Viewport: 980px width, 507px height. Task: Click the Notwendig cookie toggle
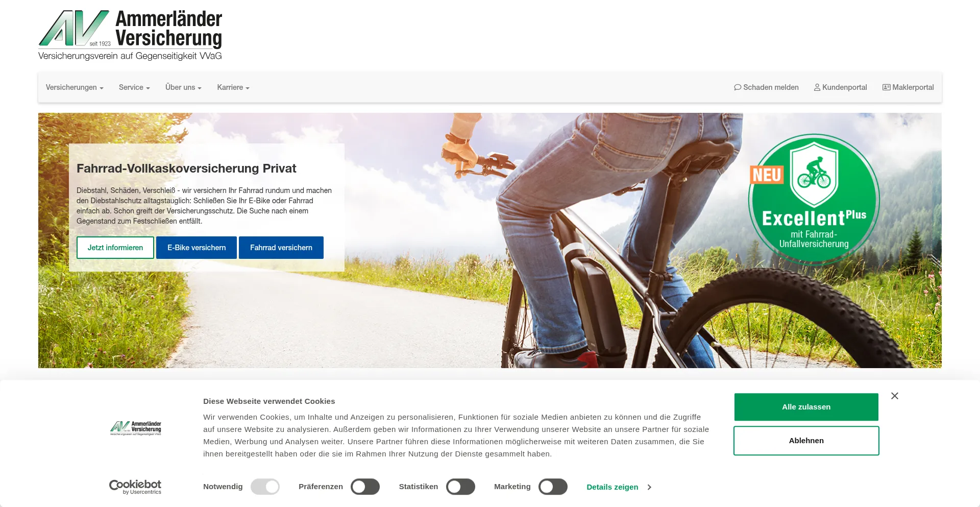pos(265,487)
